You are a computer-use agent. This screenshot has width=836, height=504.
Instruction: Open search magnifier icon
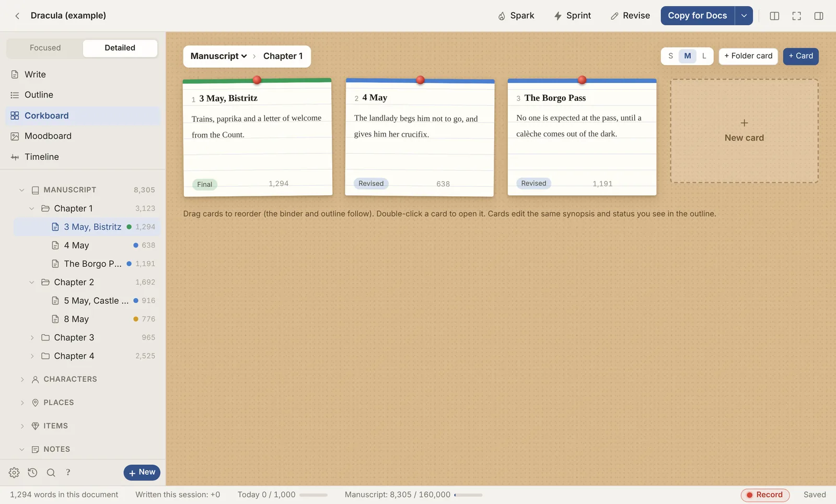(x=51, y=473)
